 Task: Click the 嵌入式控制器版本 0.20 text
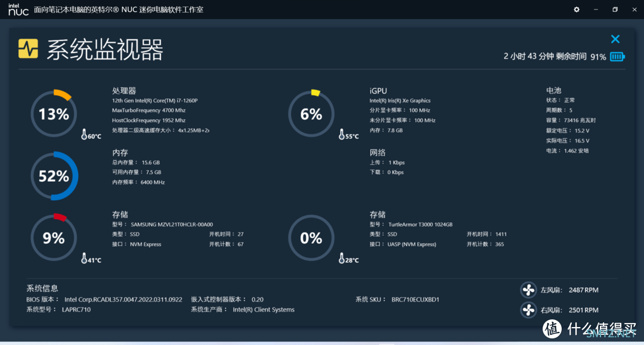(x=227, y=300)
